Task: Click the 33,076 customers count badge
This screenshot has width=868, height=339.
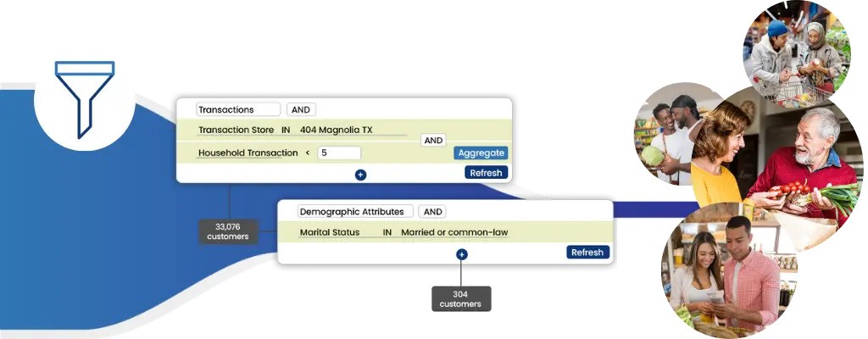Action: (x=228, y=231)
